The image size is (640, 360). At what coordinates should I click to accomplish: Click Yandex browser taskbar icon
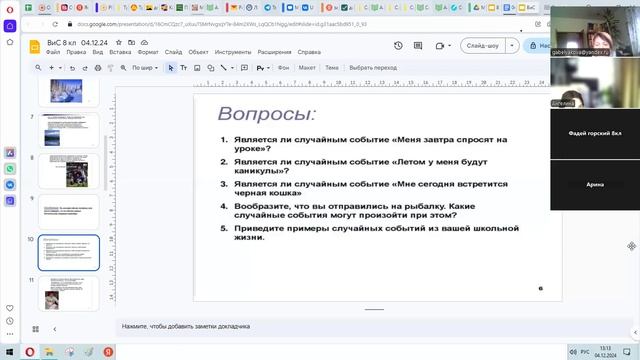pos(108,352)
